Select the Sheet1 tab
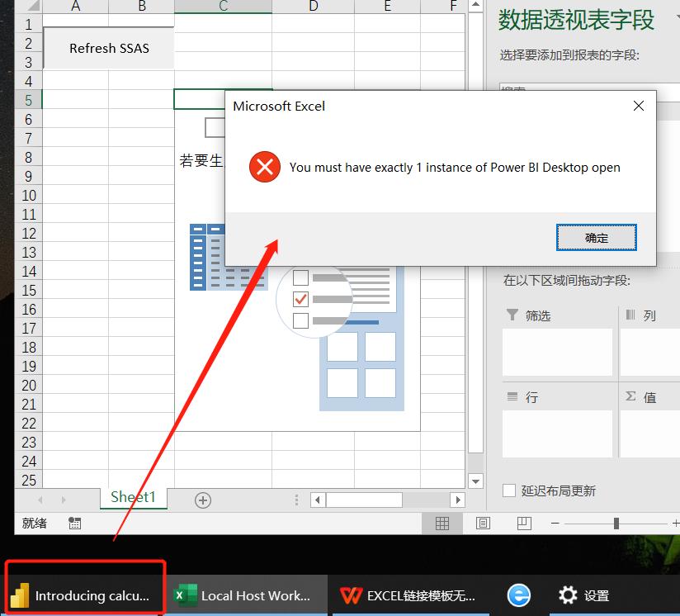This screenshot has height=616, width=680. click(132, 497)
